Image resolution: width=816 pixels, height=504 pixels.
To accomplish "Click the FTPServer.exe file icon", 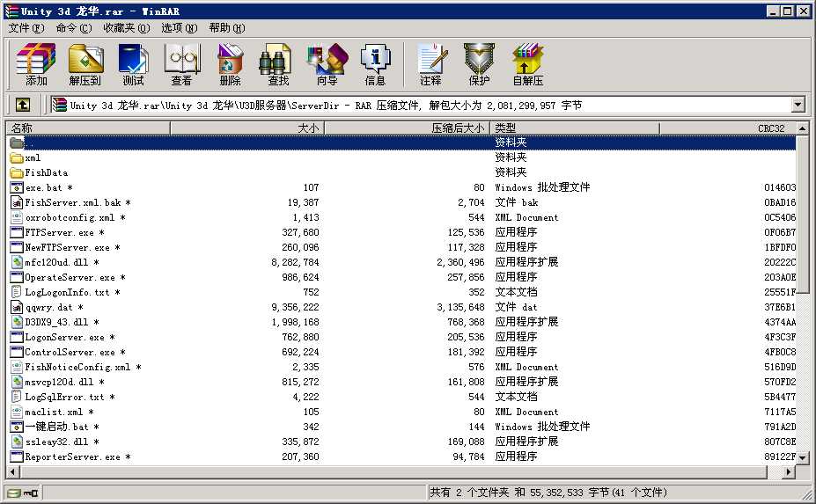I will (17, 232).
